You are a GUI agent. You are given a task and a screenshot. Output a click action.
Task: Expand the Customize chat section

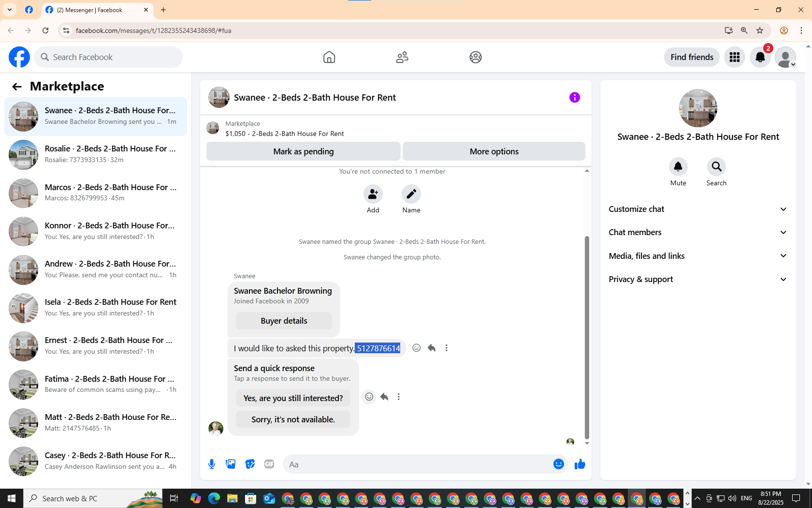tap(698, 209)
